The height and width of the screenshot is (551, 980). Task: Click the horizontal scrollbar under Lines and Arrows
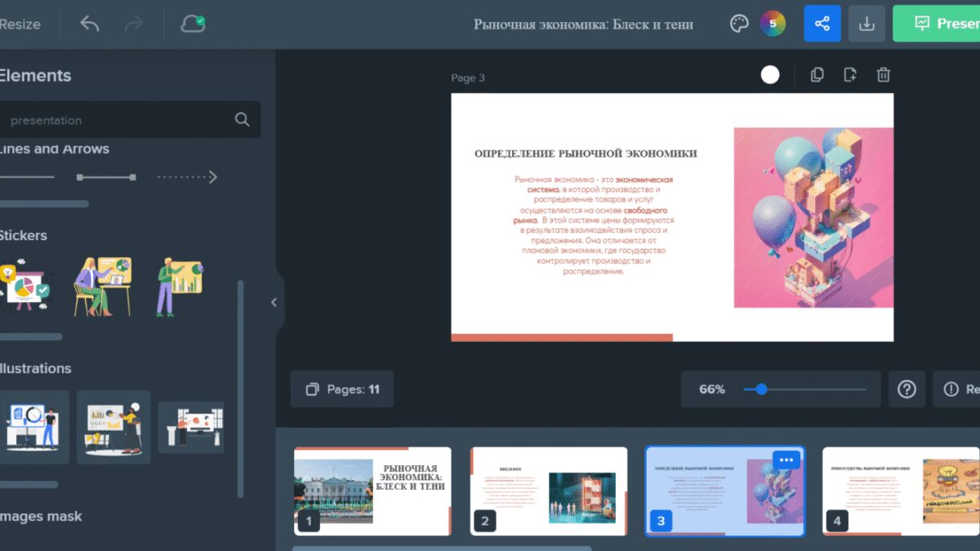click(44, 203)
